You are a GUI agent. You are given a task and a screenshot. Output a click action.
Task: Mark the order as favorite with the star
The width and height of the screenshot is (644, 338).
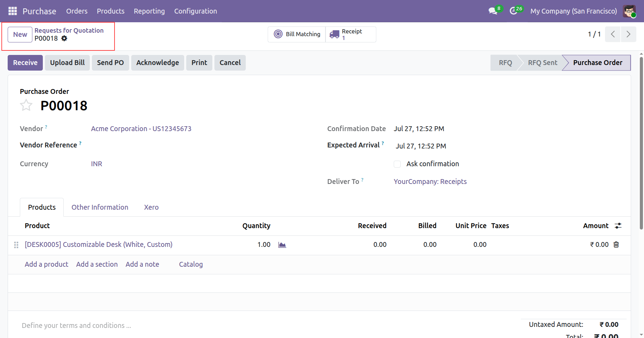tap(26, 105)
